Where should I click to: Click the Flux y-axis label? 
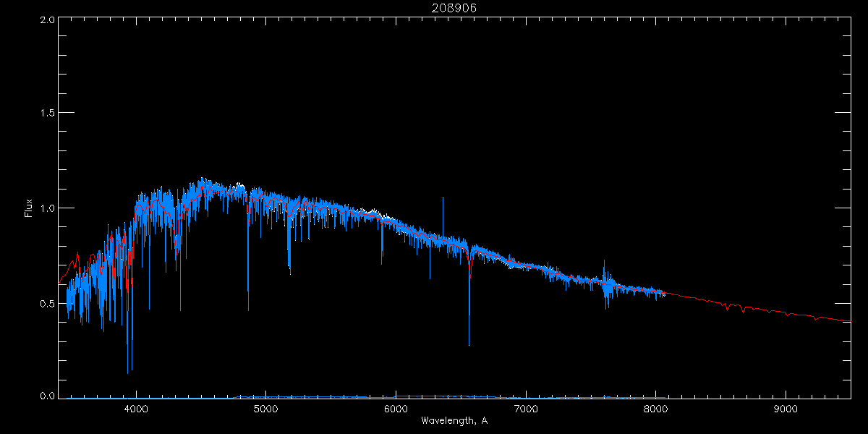pos(29,208)
